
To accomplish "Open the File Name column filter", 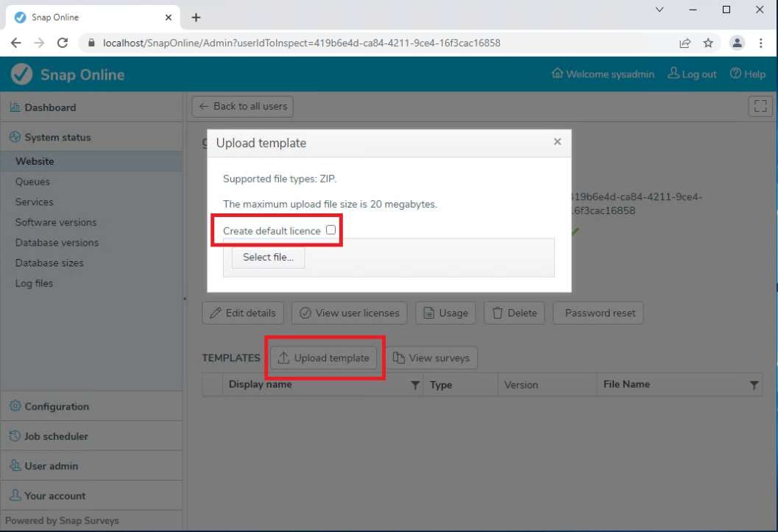I will 754,385.
